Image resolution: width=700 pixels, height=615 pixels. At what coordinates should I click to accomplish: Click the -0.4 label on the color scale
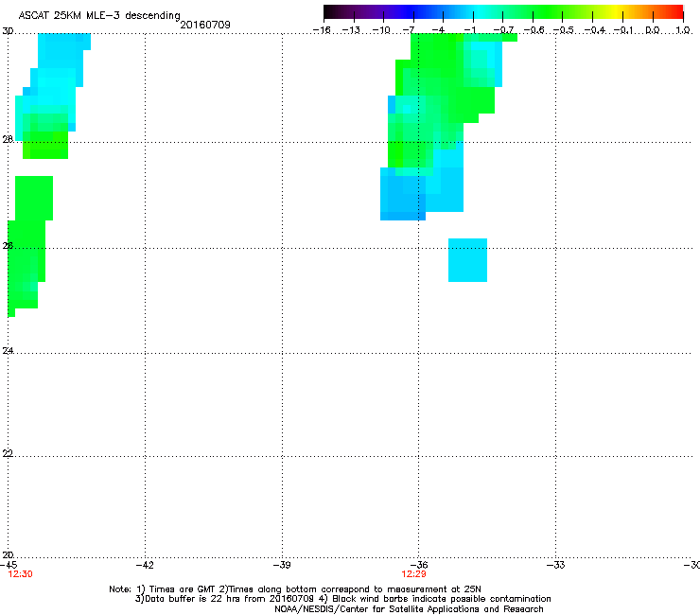click(x=595, y=30)
